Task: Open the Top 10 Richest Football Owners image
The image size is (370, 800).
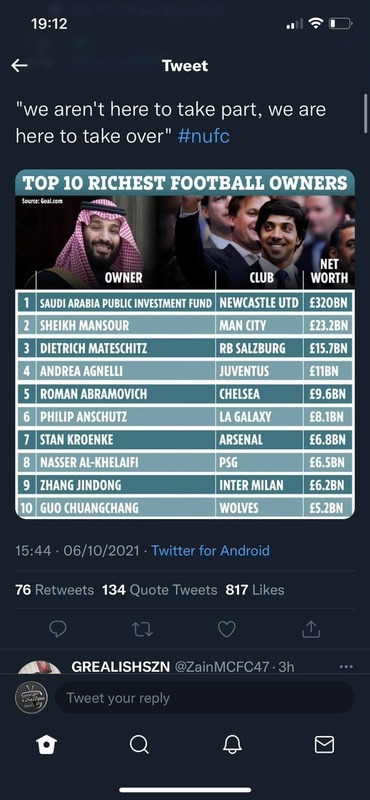Action: pos(185,344)
